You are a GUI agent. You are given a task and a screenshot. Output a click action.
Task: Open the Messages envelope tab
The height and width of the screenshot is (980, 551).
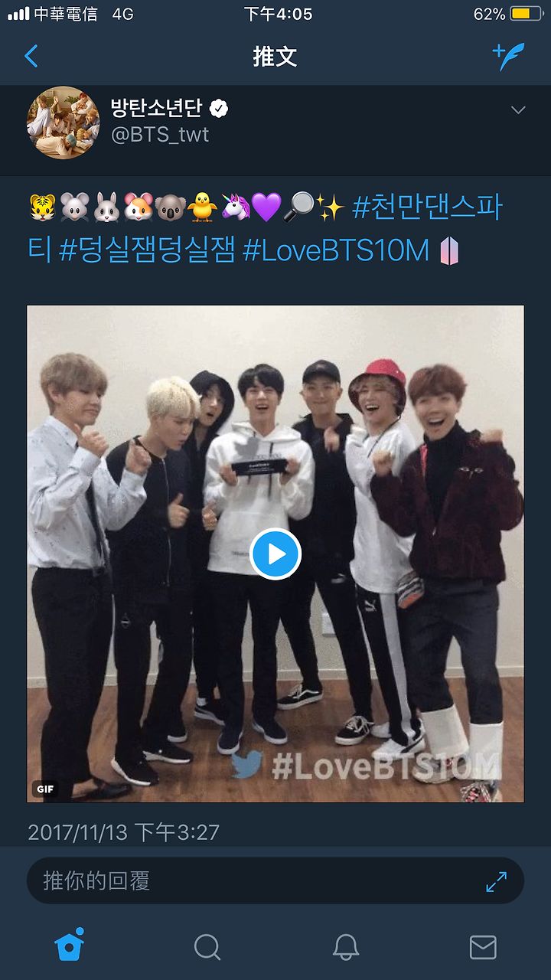click(483, 947)
